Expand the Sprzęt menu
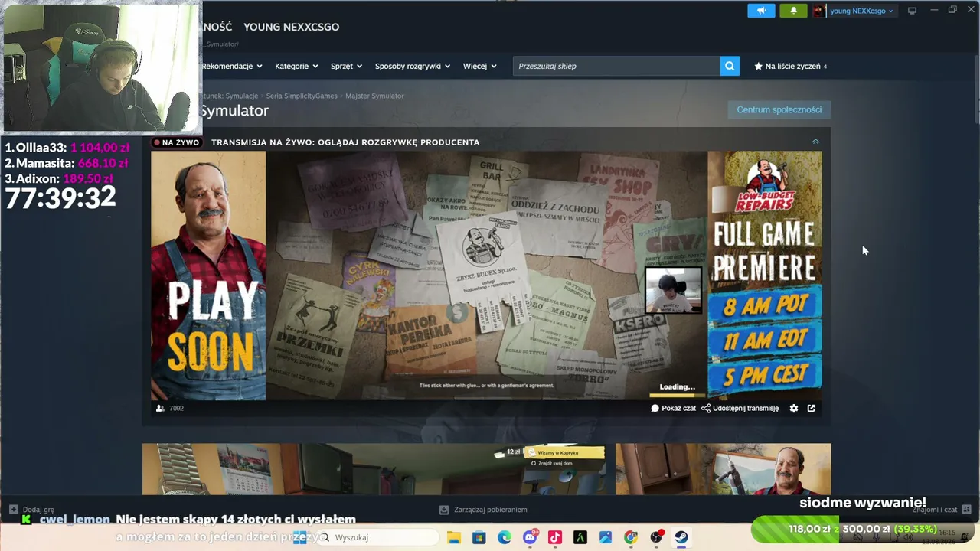This screenshot has height=551, width=980. point(346,66)
